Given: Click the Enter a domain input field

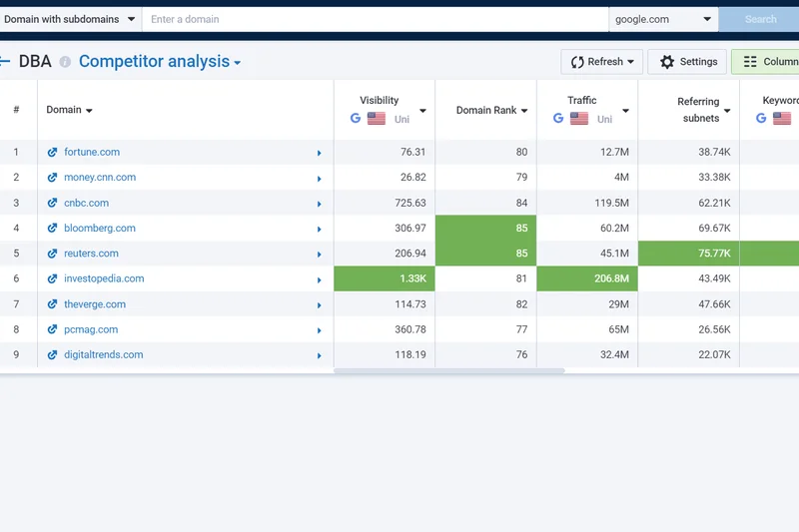Looking at the screenshot, I should [x=375, y=19].
